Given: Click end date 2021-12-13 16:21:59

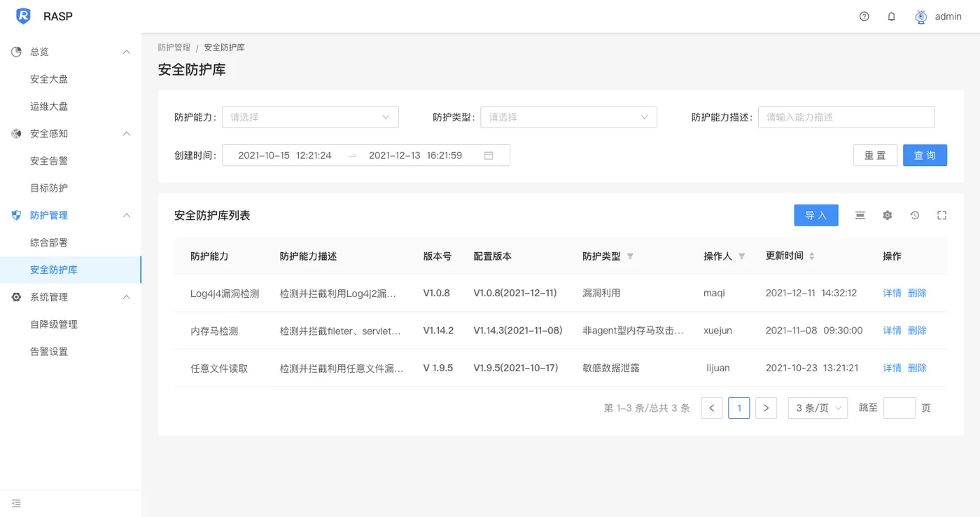Looking at the screenshot, I should click(x=415, y=156).
